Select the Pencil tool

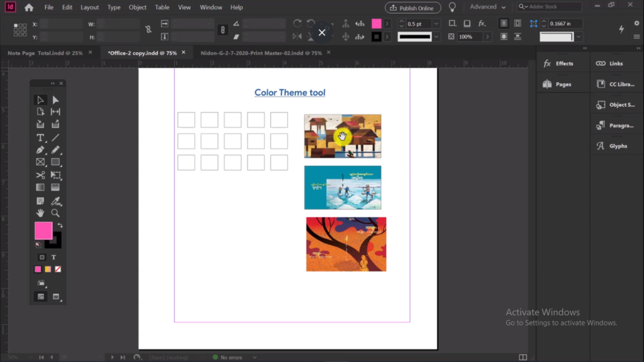point(55,150)
